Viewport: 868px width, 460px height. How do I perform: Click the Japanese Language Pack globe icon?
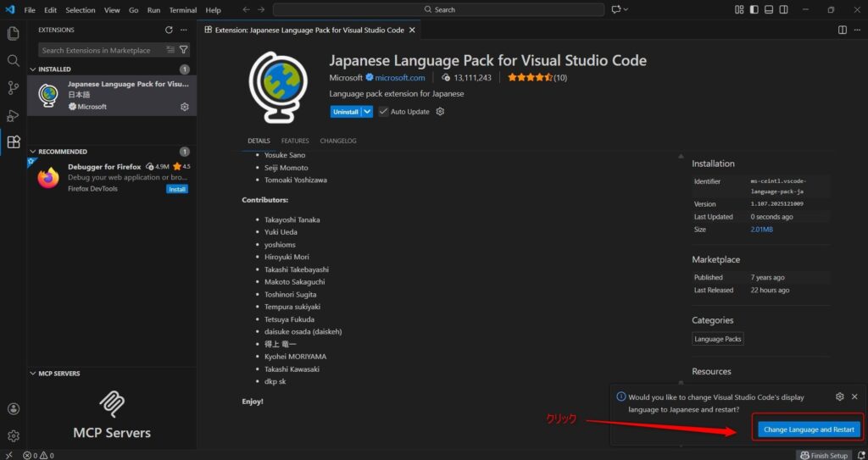(278, 86)
